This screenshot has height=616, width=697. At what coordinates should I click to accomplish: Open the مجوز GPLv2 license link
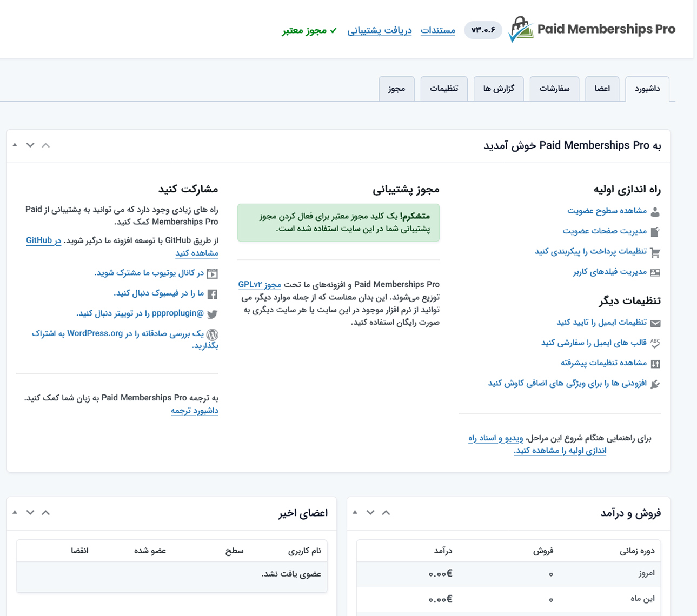[x=260, y=284]
